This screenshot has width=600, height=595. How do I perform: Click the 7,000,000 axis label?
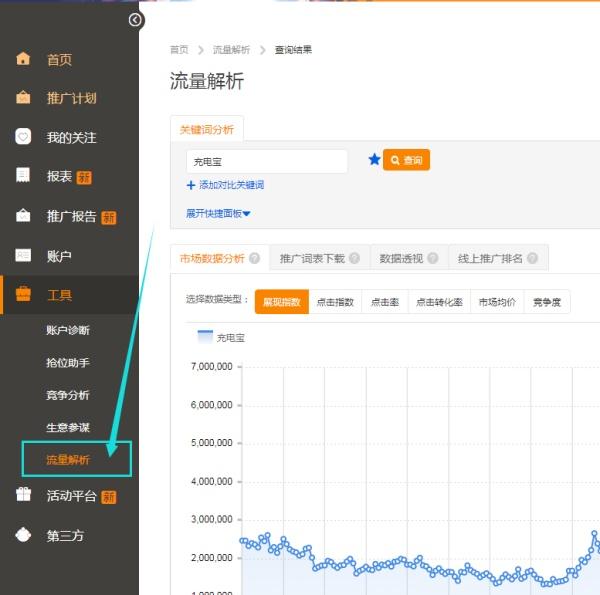point(212,367)
